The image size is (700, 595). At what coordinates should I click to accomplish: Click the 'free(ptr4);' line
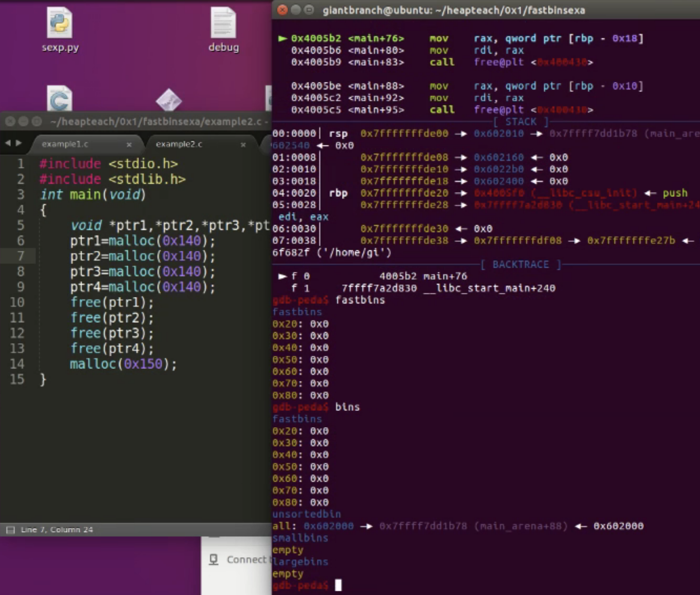click(x=112, y=348)
